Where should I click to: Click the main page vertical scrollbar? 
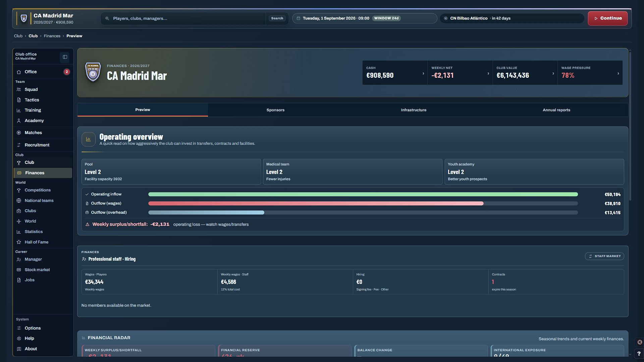coord(630,126)
